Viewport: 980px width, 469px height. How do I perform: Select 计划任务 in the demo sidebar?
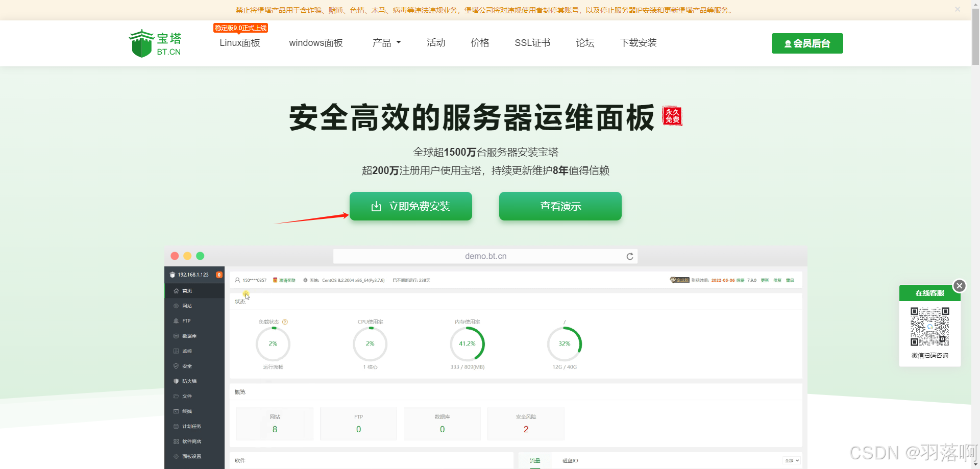click(194, 426)
